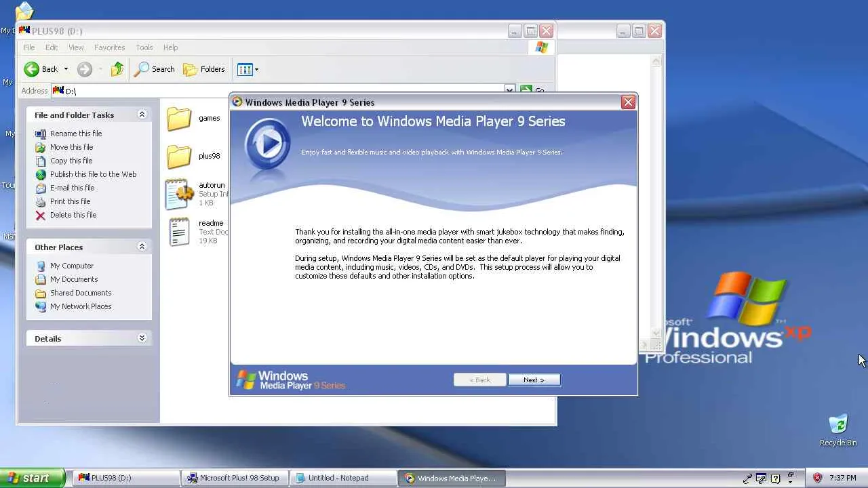The image size is (868, 488).
Task: Click the background window's scroll up arrow
Action: coord(656,61)
